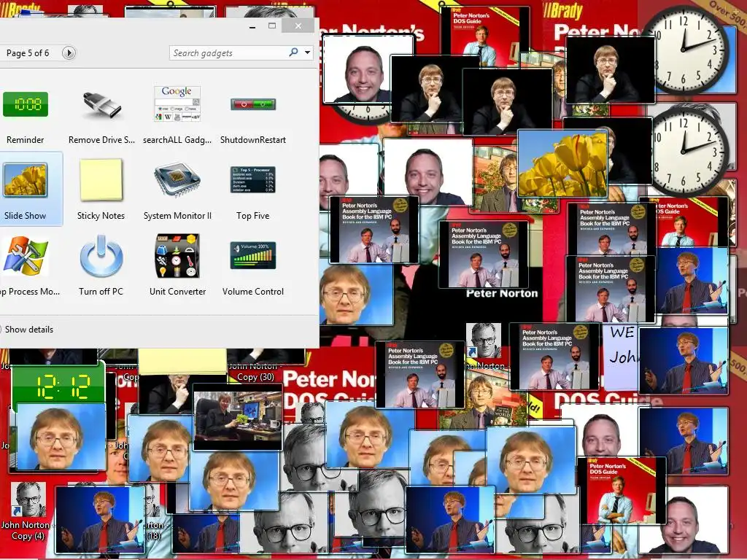Select the Volume Control gadget icon
Screen dimensions: 747x560
253,256
